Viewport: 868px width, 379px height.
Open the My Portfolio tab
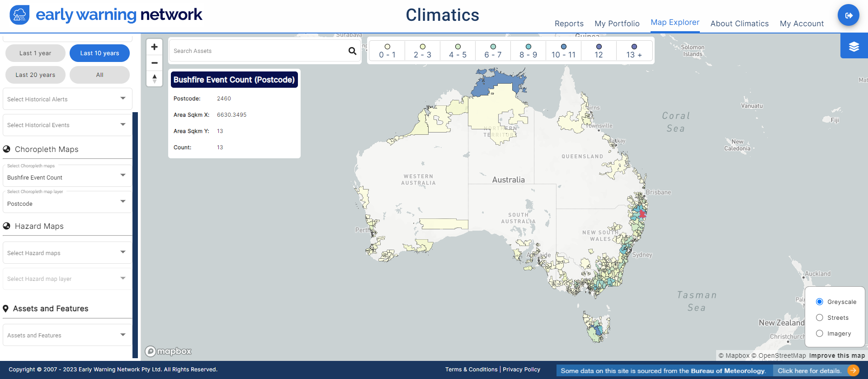[x=617, y=24]
